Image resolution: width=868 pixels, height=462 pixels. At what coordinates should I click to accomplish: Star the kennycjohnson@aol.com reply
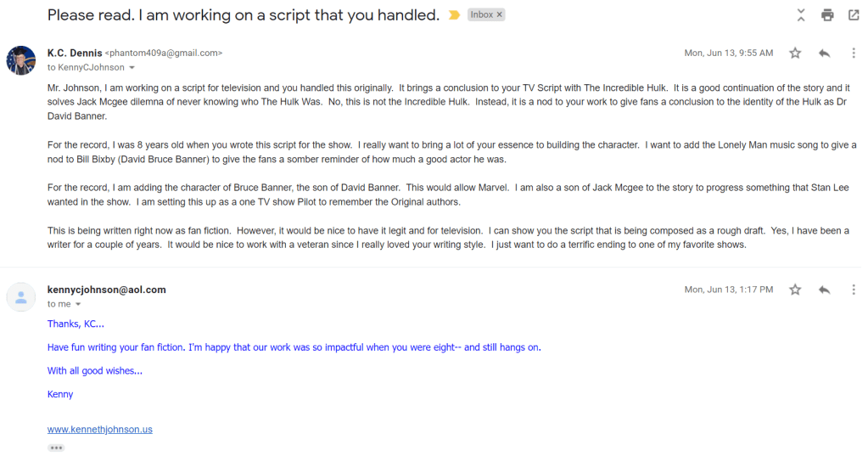(795, 290)
